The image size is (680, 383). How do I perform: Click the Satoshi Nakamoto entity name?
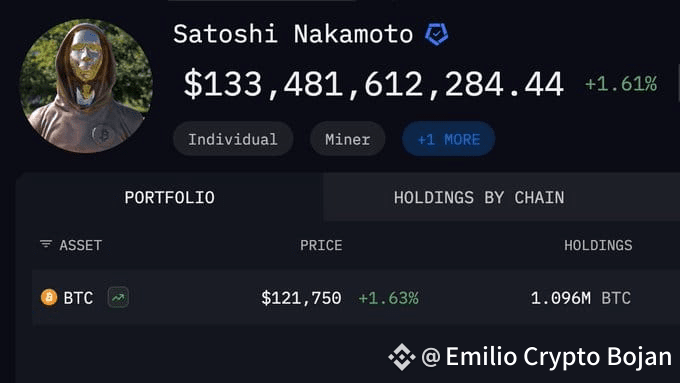coord(293,34)
